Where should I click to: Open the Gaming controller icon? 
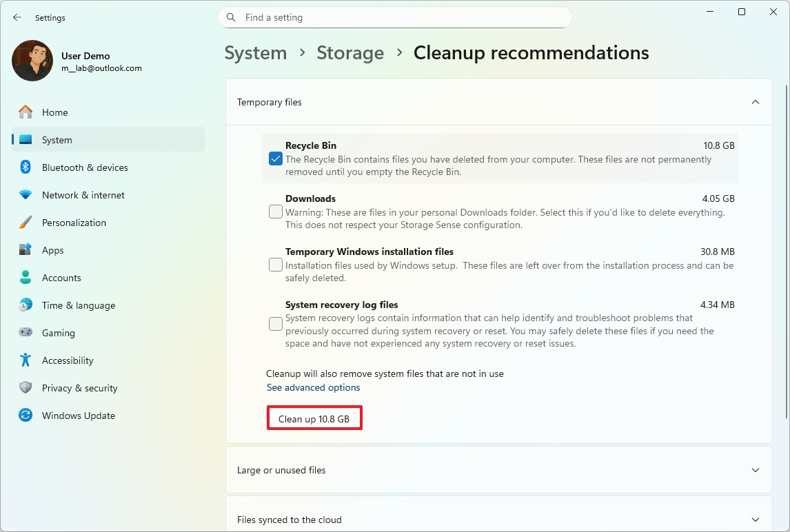26,333
